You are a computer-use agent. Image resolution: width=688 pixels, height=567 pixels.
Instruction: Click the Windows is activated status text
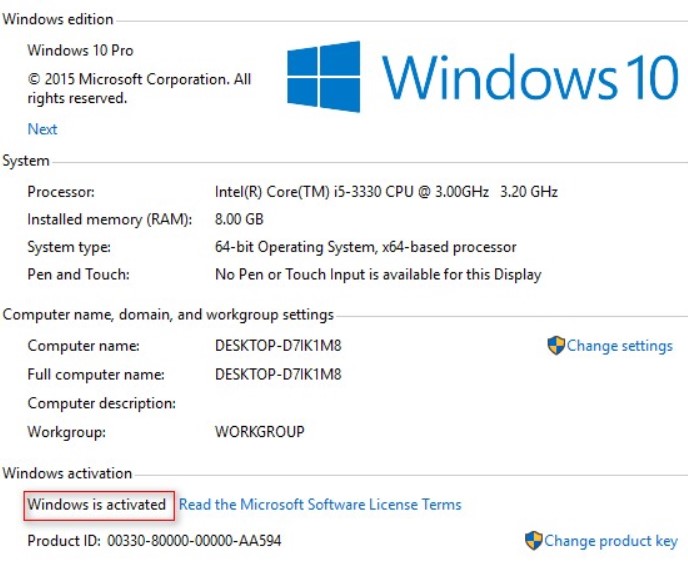point(97,505)
